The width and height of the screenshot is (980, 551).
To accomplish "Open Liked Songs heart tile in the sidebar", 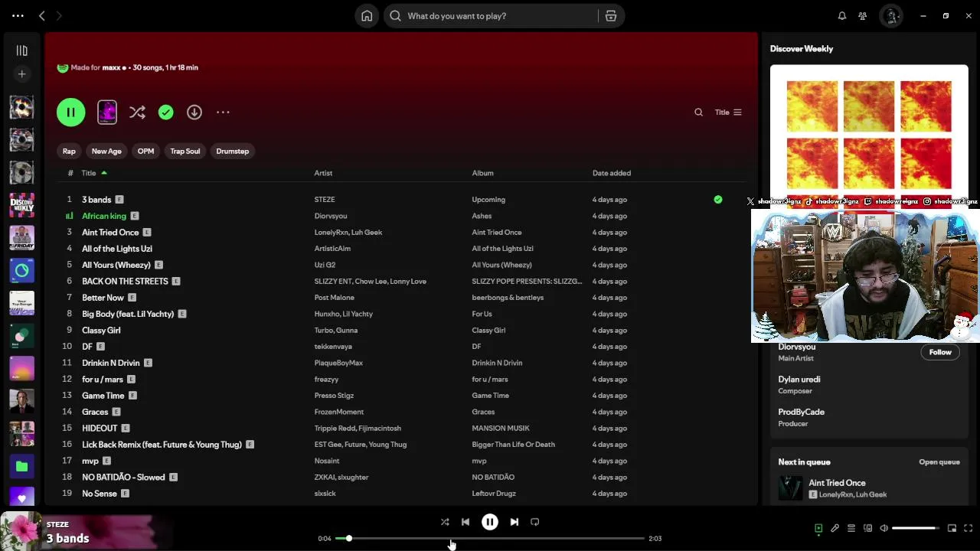I will [x=21, y=497].
